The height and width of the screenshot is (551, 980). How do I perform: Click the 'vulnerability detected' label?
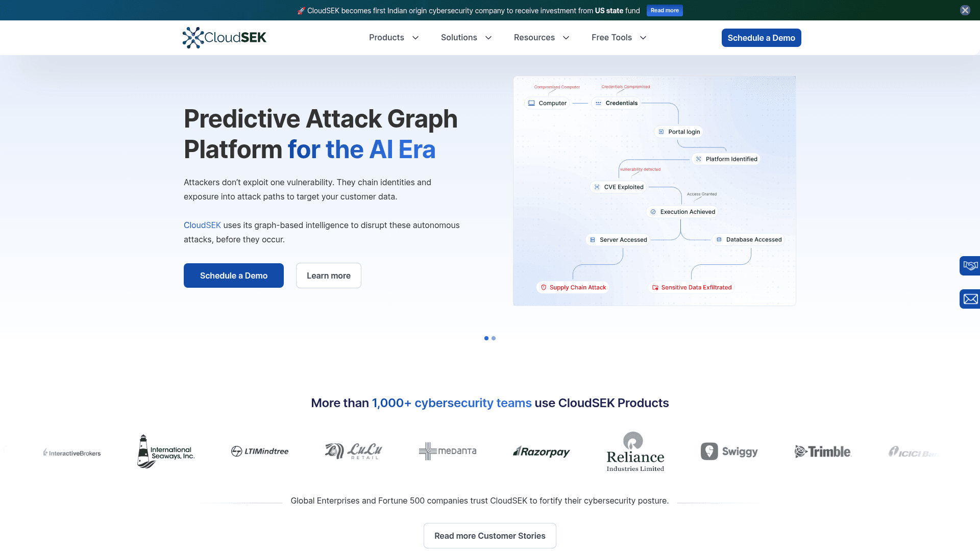(640, 169)
